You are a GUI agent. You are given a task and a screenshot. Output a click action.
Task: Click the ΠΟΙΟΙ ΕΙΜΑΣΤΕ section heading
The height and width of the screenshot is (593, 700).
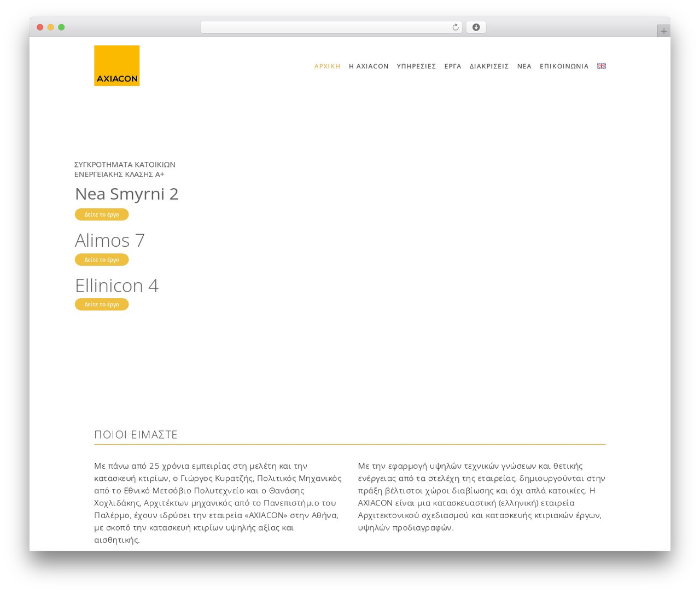point(136,434)
